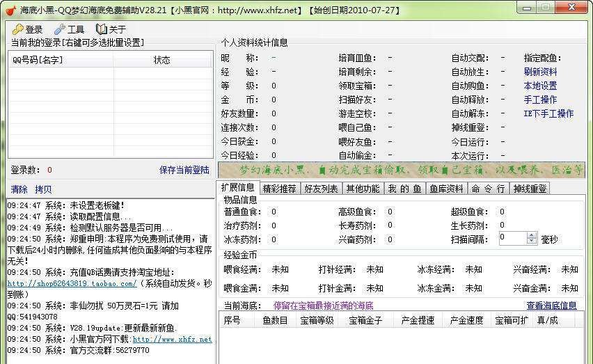Click the 状态 column header
This screenshot has width=593, height=364.
(x=162, y=60)
